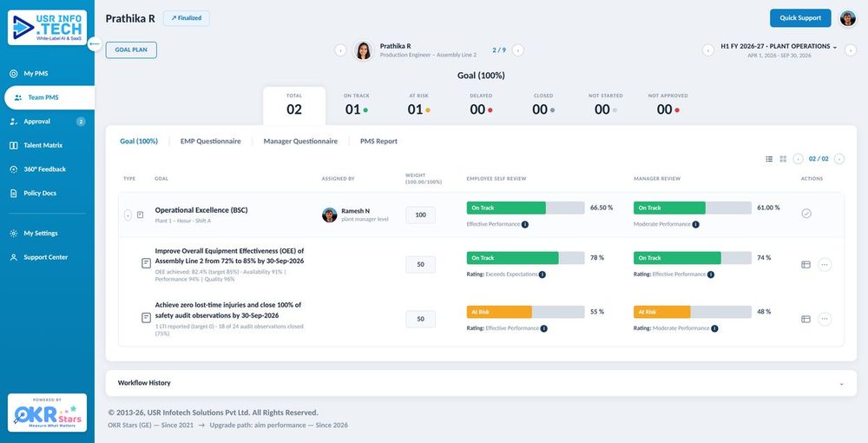Click the Operational Excellence weight field 100

421,215
